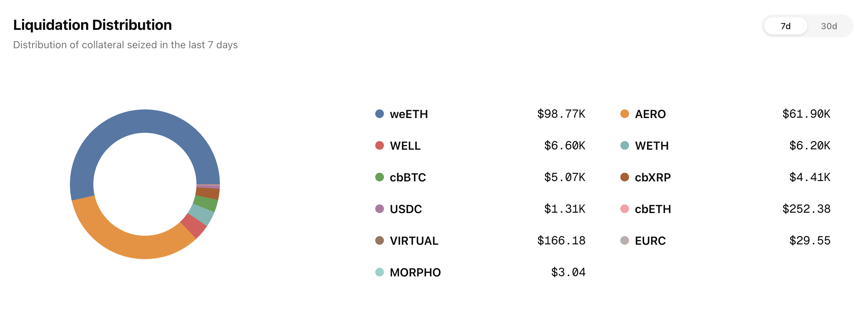Switch to the 30d time range
This screenshot has width=868, height=316.
coord(829,26)
